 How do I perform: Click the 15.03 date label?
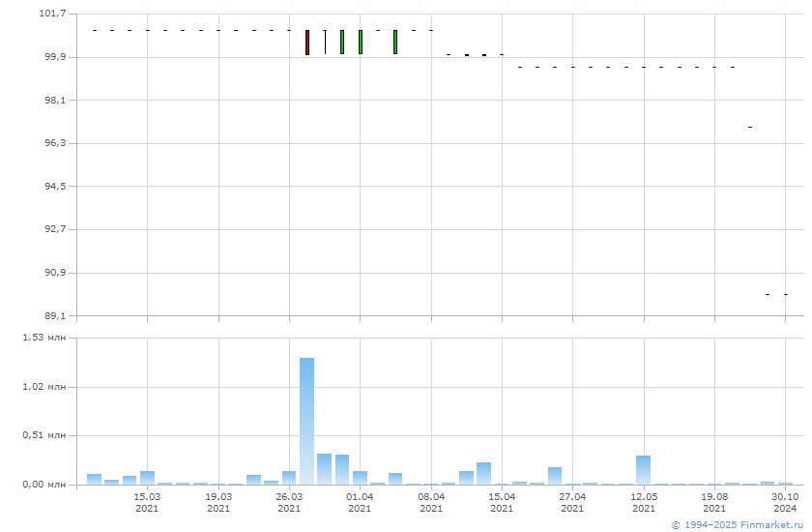pyautogui.click(x=147, y=497)
